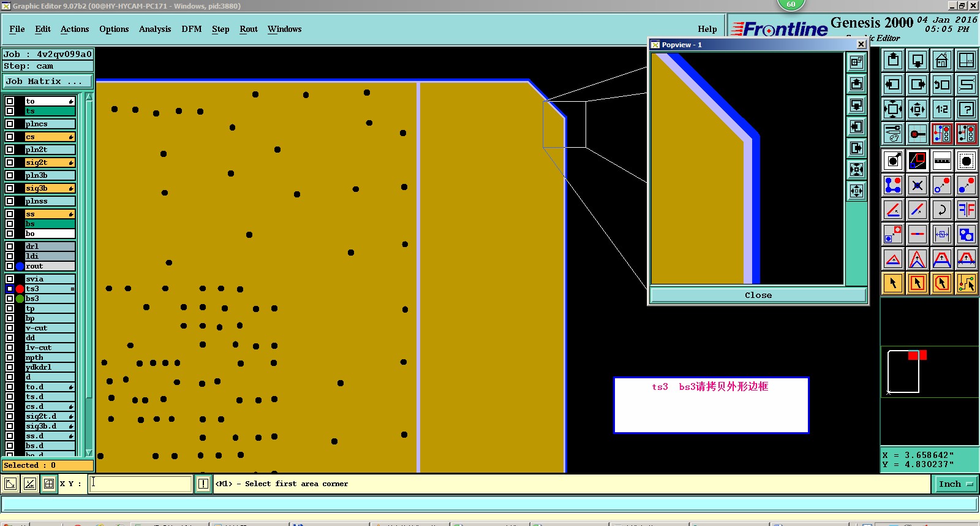Select the black octagon select tool
This screenshot has height=526, width=980.
click(x=967, y=161)
